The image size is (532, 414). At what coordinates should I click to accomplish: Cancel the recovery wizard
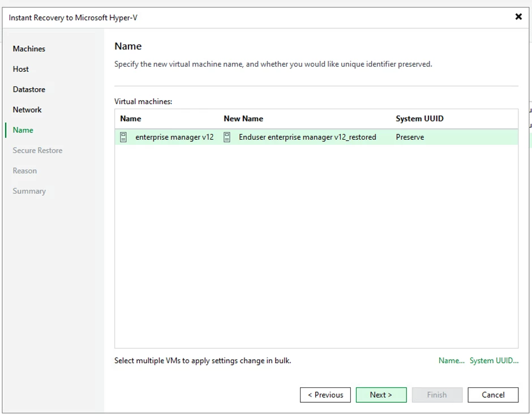[x=493, y=395]
